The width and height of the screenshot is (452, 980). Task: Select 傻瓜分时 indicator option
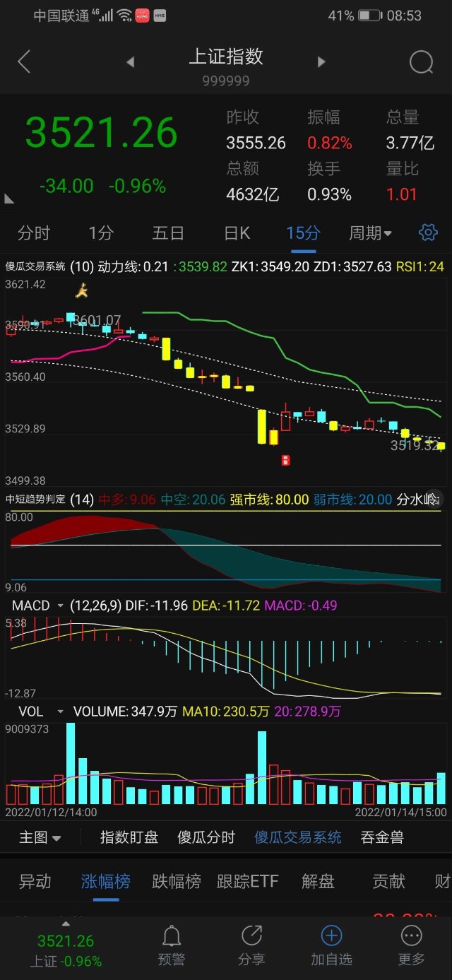pos(206,837)
